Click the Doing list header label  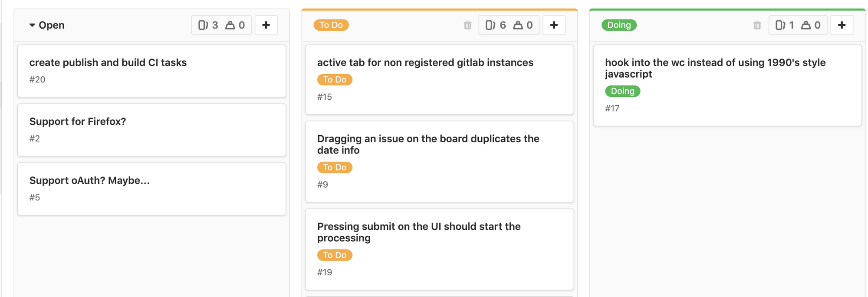click(x=619, y=25)
